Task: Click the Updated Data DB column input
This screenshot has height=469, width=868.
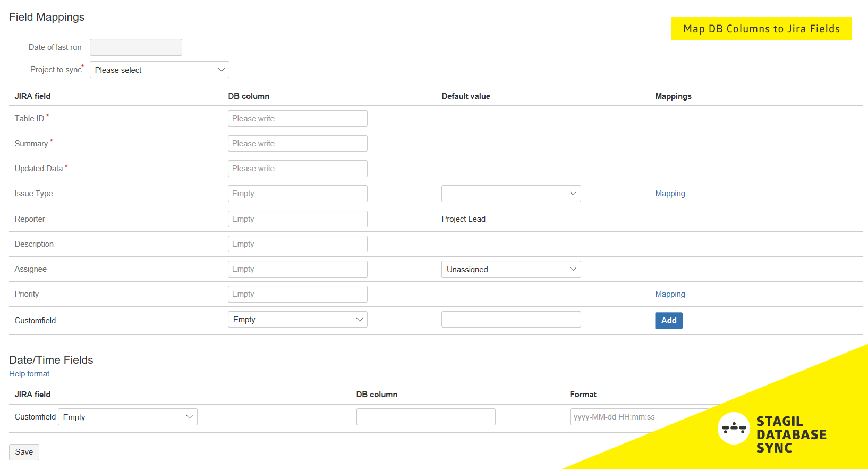Action: (x=297, y=168)
